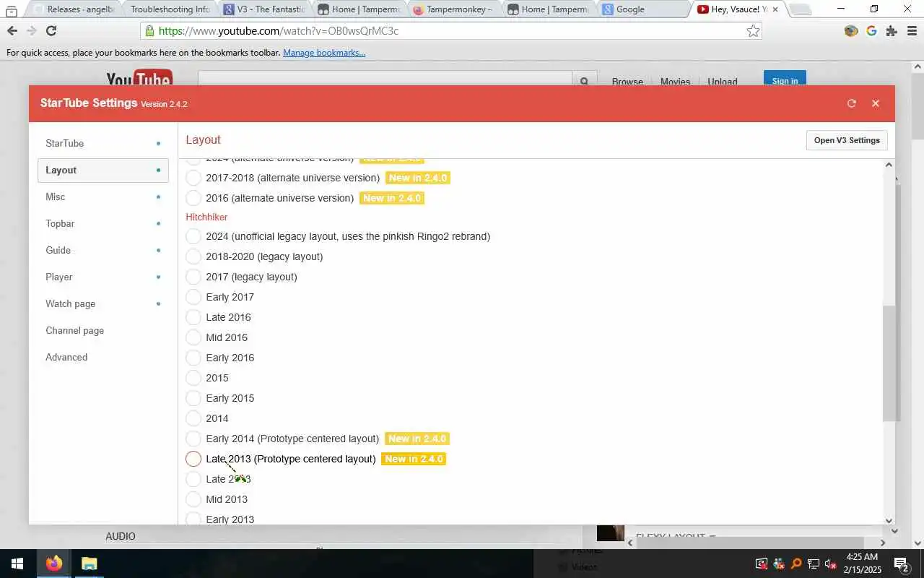This screenshot has height=578, width=924.
Task: Open the Guide settings category
Action: point(103,250)
